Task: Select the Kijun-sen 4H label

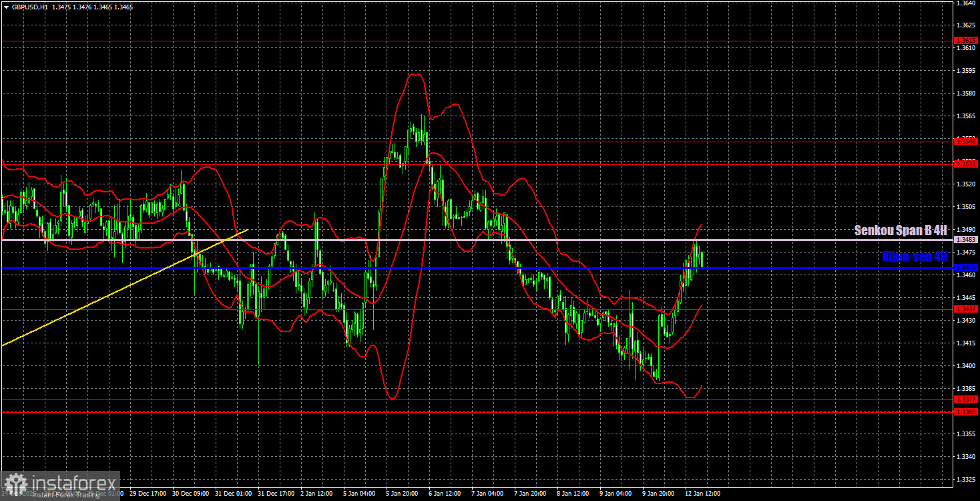Action: click(913, 256)
